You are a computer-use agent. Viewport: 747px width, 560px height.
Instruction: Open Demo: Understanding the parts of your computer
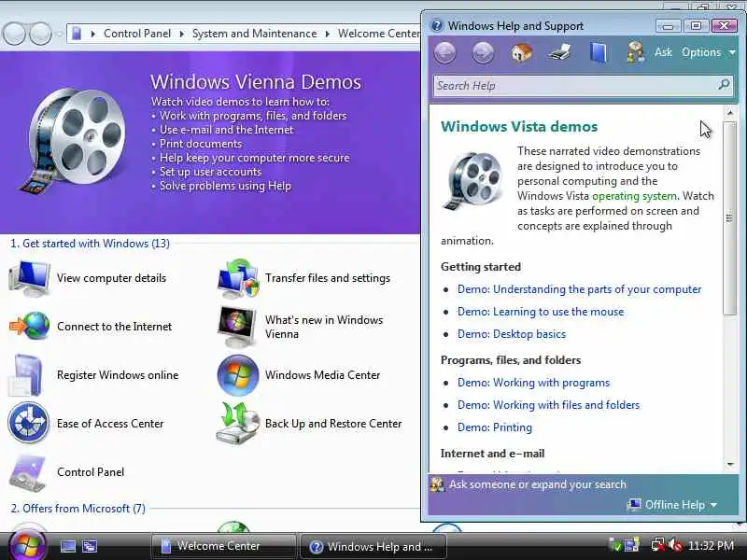579,289
